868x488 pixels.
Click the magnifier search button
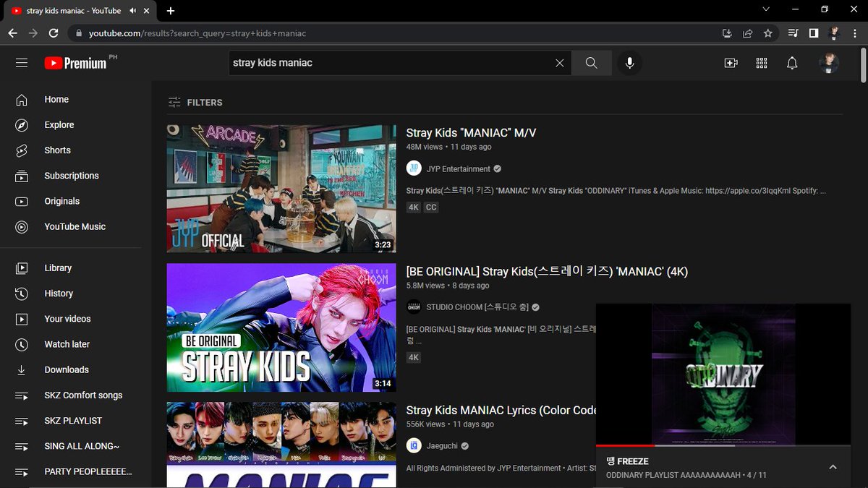591,63
